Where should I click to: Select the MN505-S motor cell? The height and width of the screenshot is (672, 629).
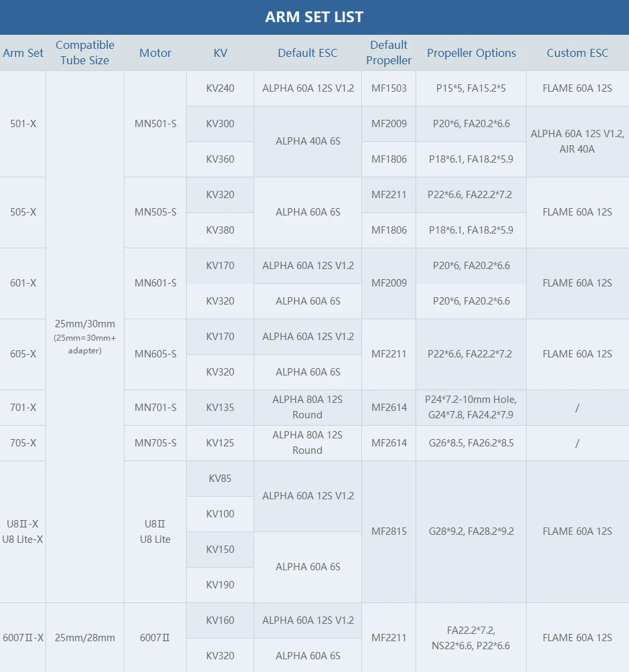[155, 212]
